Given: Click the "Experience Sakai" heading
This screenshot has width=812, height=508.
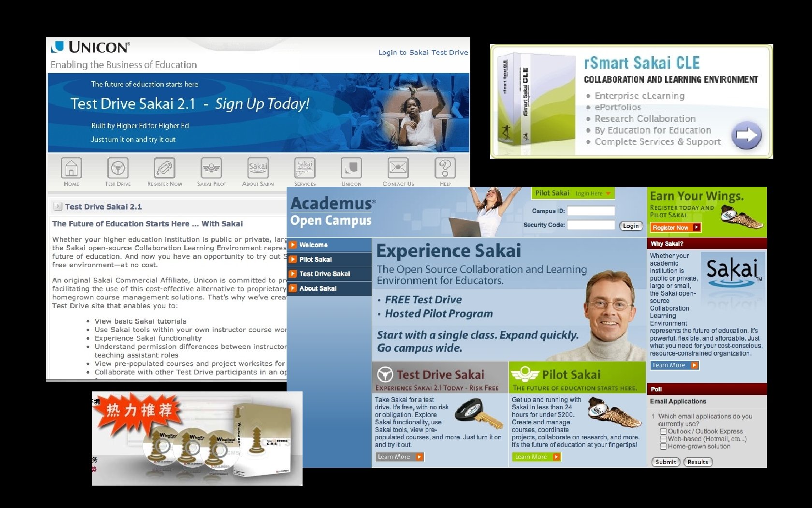Looking at the screenshot, I should (449, 251).
